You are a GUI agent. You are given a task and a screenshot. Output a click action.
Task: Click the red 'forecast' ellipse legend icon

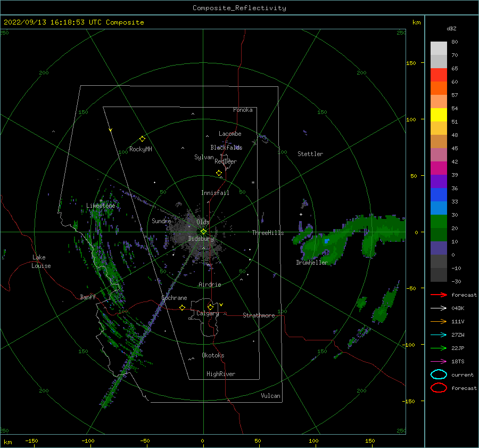tap(439, 388)
